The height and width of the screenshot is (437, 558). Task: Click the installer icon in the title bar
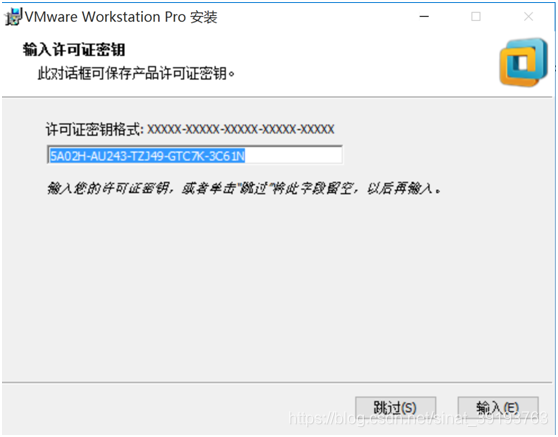point(14,17)
